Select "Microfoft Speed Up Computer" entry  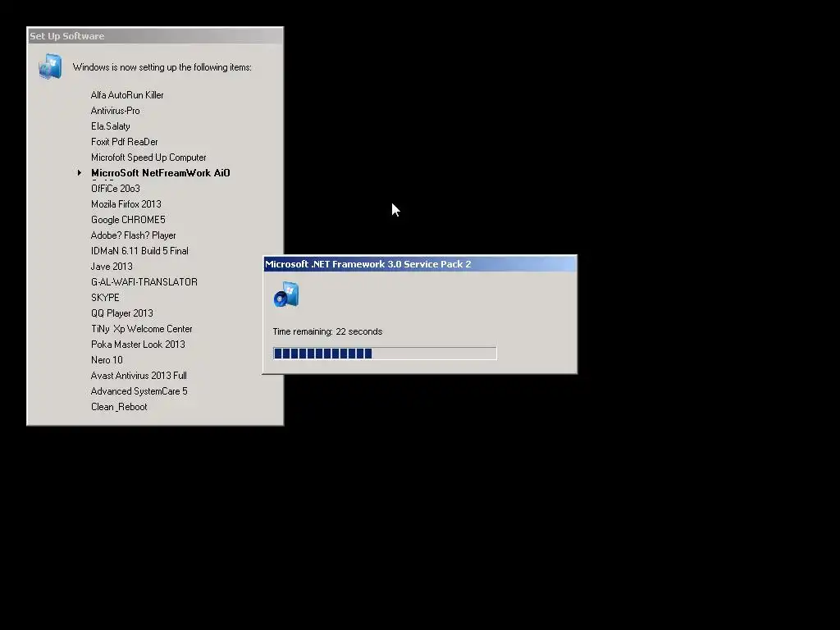tap(148, 157)
